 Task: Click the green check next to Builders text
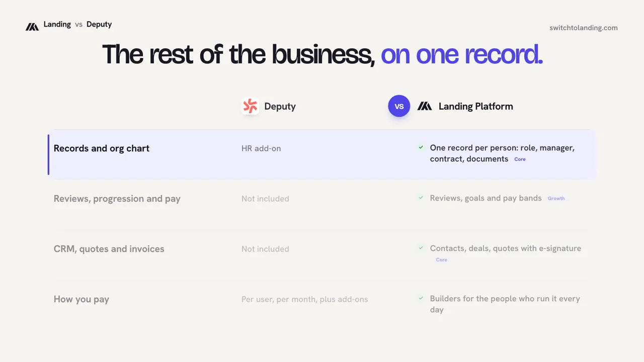tap(421, 298)
